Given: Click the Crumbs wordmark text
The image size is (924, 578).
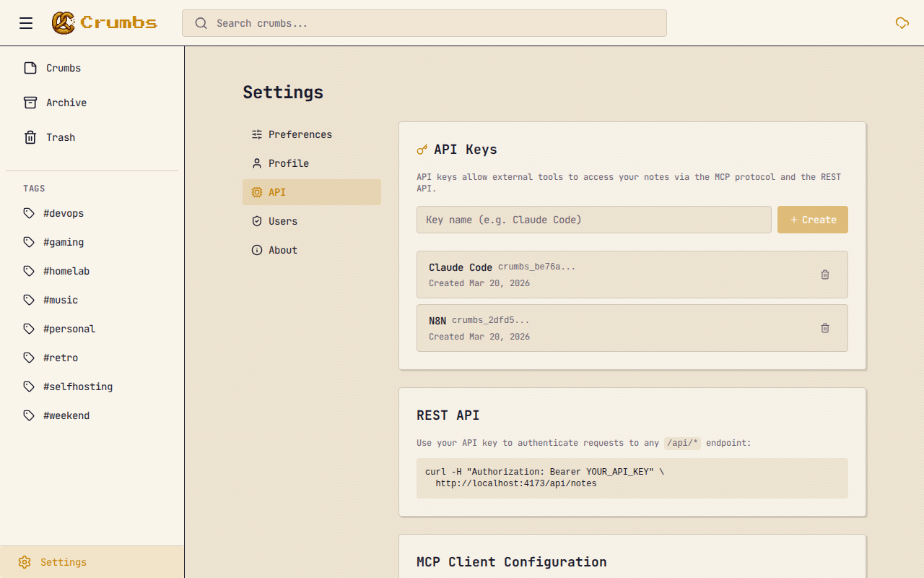Looking at the screenshot, I should coord(119,23).
